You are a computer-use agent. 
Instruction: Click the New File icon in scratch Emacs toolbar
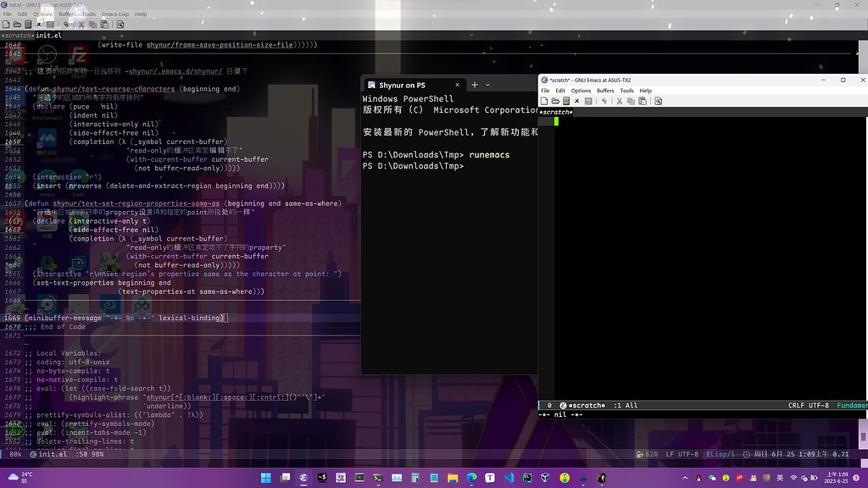[x=545, y=101]
